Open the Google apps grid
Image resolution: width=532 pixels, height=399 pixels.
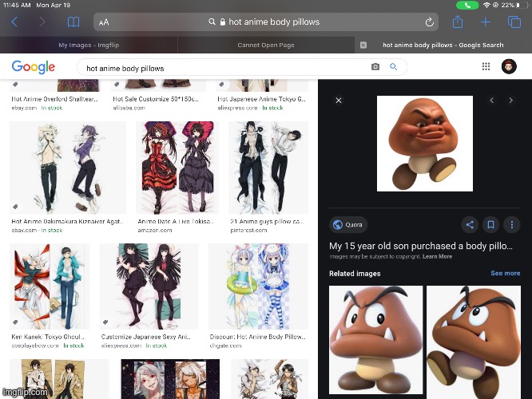(x=486, y=66)
